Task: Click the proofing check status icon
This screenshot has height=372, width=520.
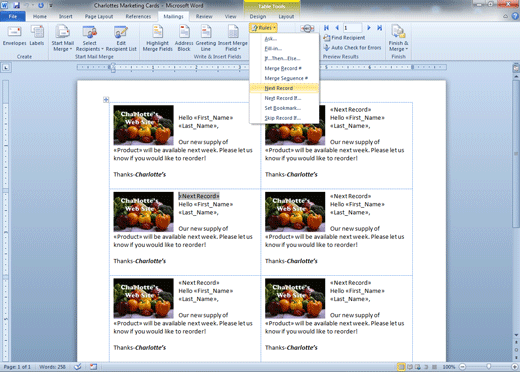Action: [77, 367]
